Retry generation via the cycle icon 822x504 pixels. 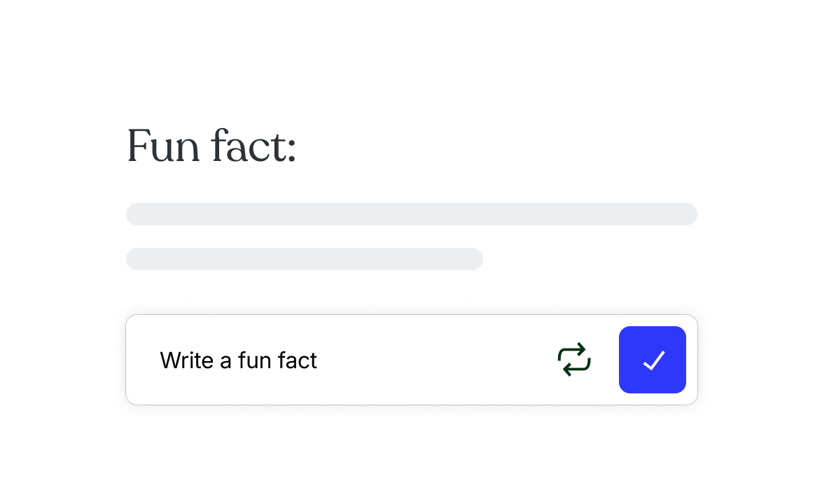pyautogui.click(x=574, y=360)
